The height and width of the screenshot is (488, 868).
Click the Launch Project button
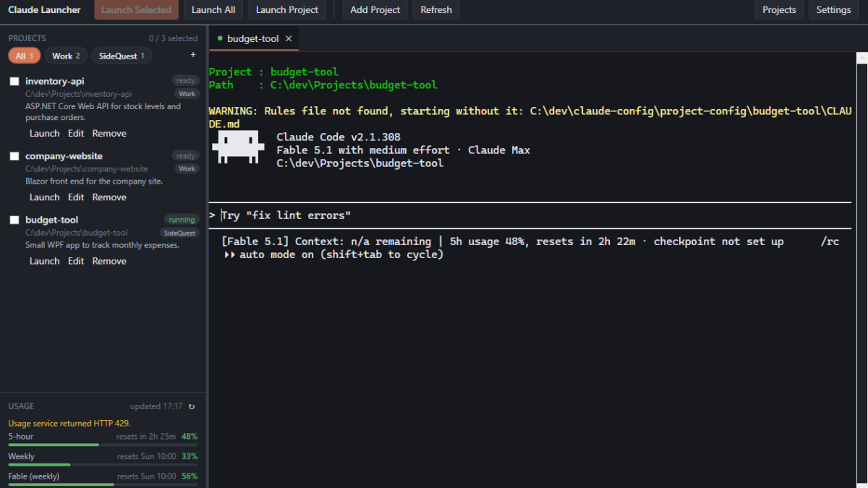287,10
